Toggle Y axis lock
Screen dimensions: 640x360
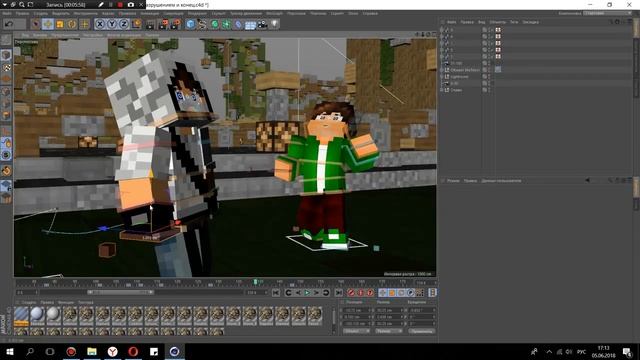pyautogui.click(x=112, y=24)
